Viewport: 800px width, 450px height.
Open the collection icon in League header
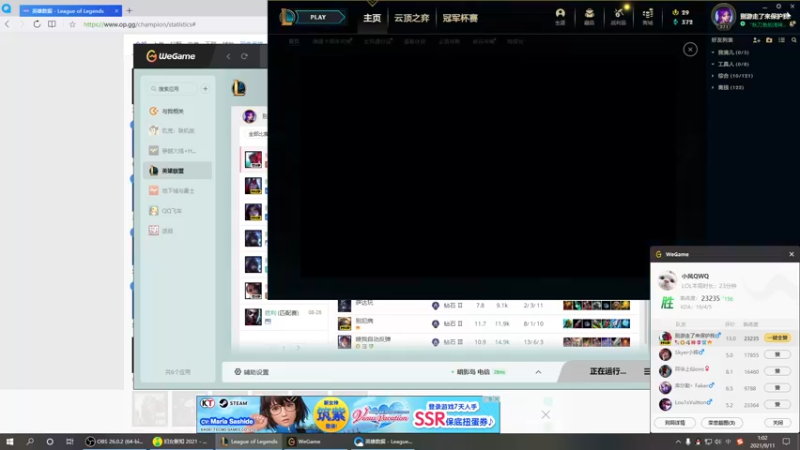[x=589, y=16]
